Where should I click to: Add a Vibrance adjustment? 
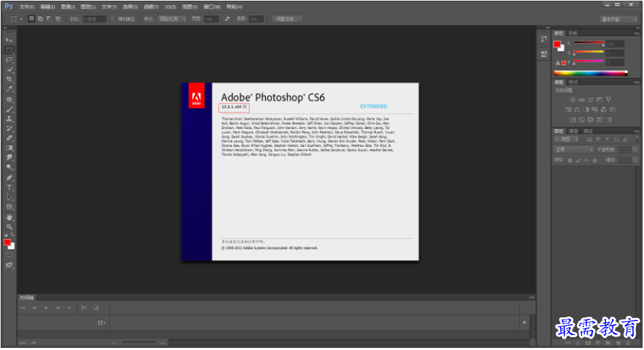click(x=608, y=100)
